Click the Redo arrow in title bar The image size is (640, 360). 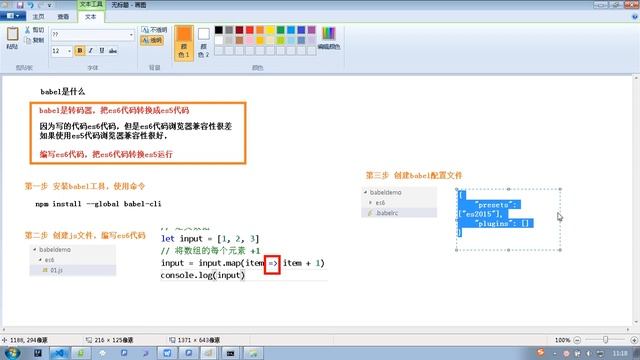[40, 5]
